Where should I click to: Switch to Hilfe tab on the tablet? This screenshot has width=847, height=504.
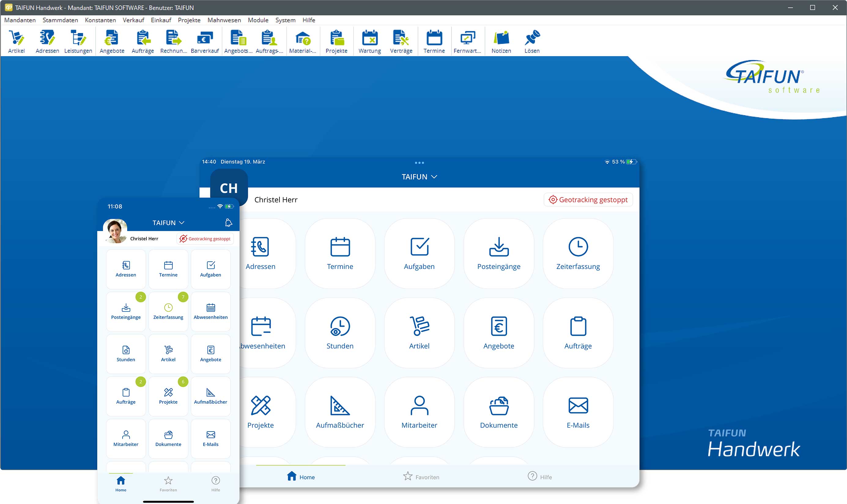click(539, 476)
